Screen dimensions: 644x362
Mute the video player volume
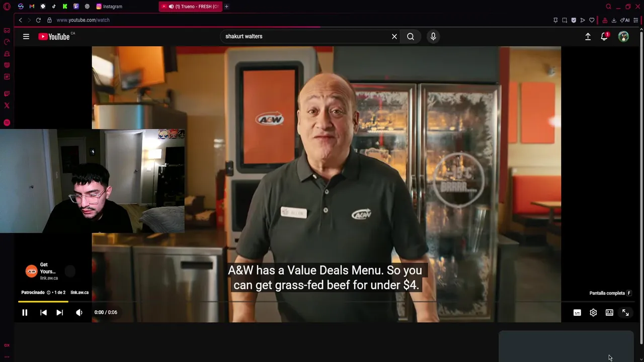coord(79,312)
